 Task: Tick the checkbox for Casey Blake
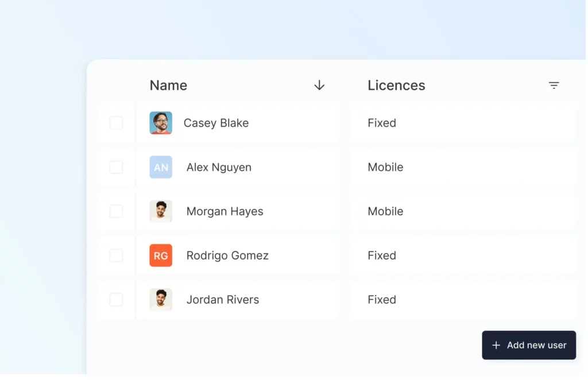coord(116,123)
